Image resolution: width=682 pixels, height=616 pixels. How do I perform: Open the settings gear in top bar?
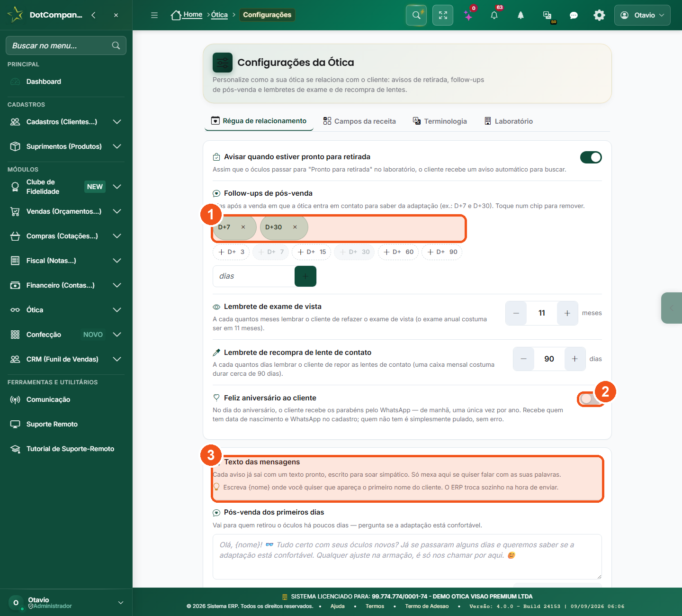(599, 15)
